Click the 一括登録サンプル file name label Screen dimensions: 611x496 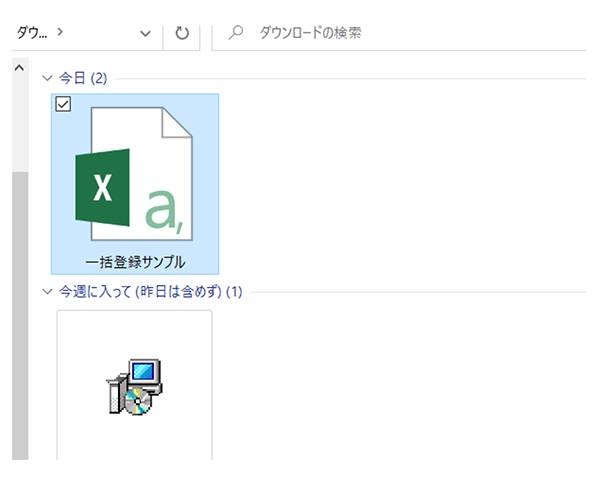pyautogui.click(x=134, y=262)
